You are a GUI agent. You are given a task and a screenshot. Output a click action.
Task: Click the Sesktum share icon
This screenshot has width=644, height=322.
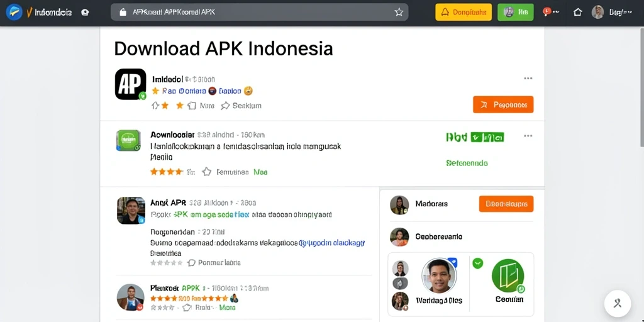[x=225, y=106]
